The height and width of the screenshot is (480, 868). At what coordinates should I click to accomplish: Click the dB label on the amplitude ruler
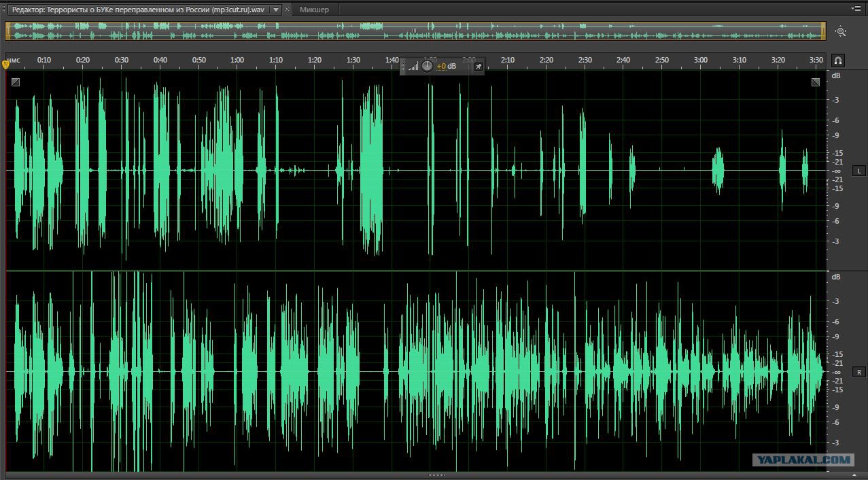tap(836, 75)
